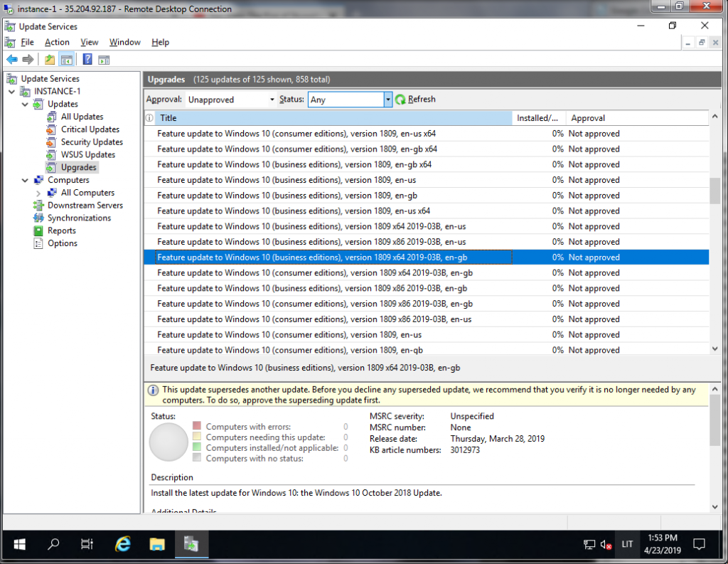Open the Action Center notification icon
This screenshot has height=564, width=728.
[x=700, y=544]
